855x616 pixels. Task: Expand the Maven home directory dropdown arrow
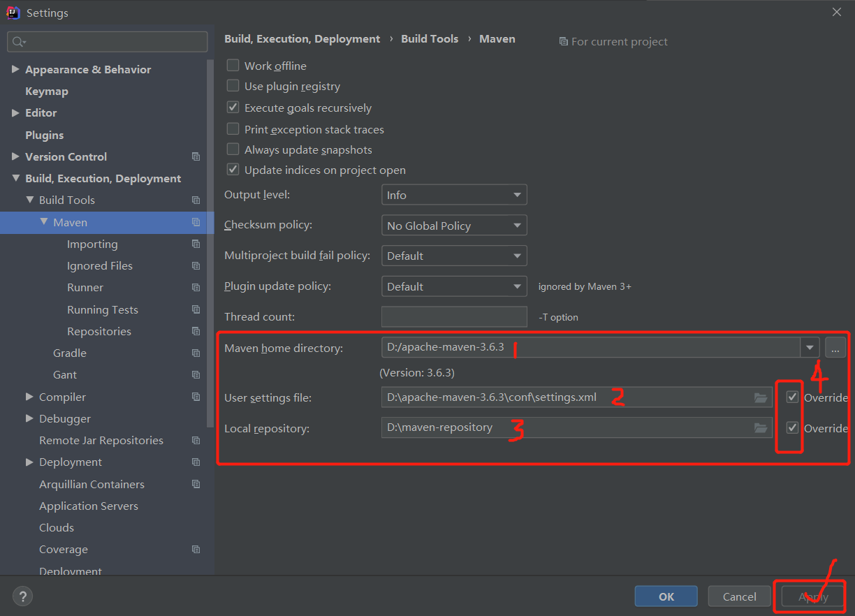(810, 347)
